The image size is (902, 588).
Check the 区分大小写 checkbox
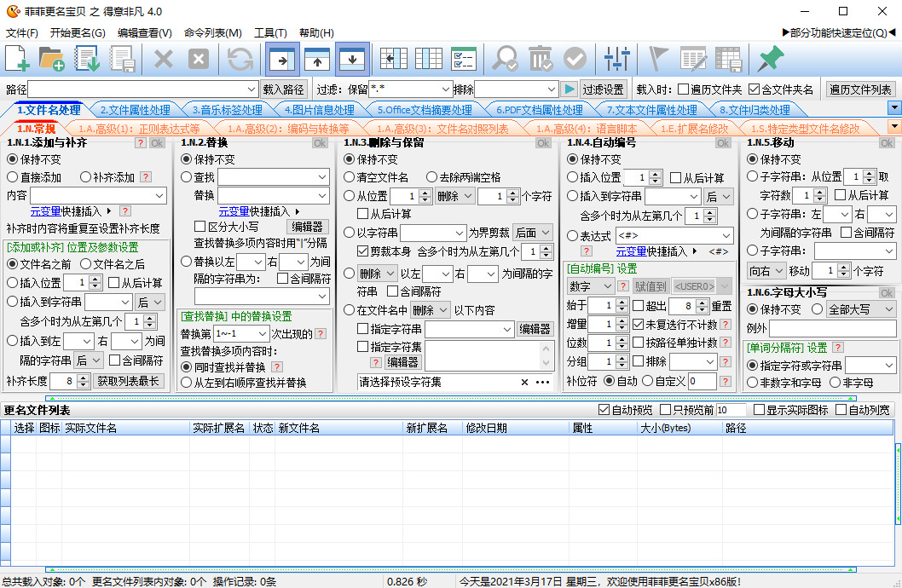(x=200, y=227)
